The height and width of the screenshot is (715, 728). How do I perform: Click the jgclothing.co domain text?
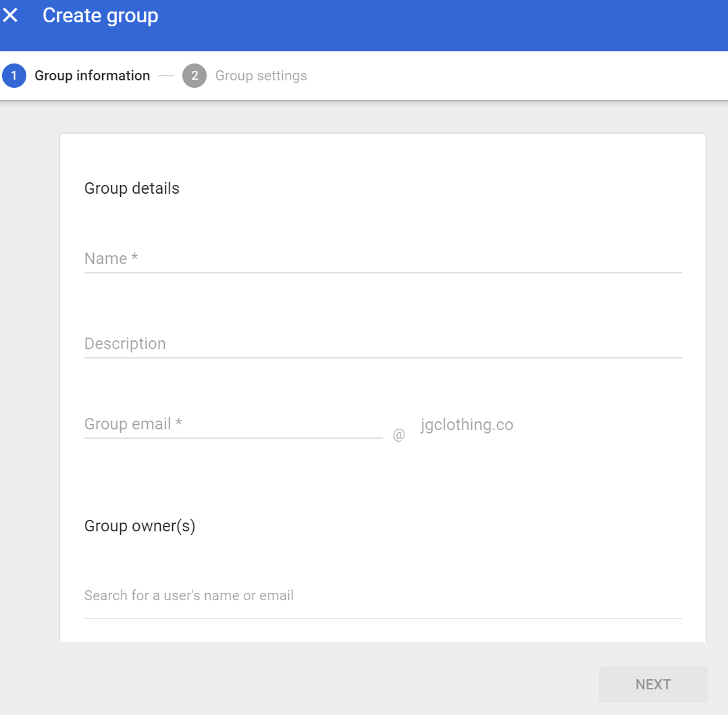click(467, 425)
